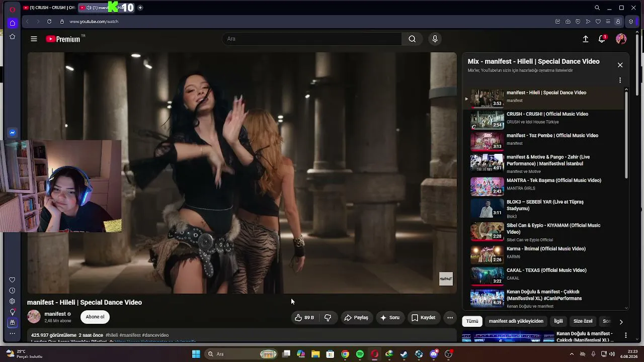The image size is (644, 362).
Task: Share the video using Paylaş
Action: pos(356,317)
